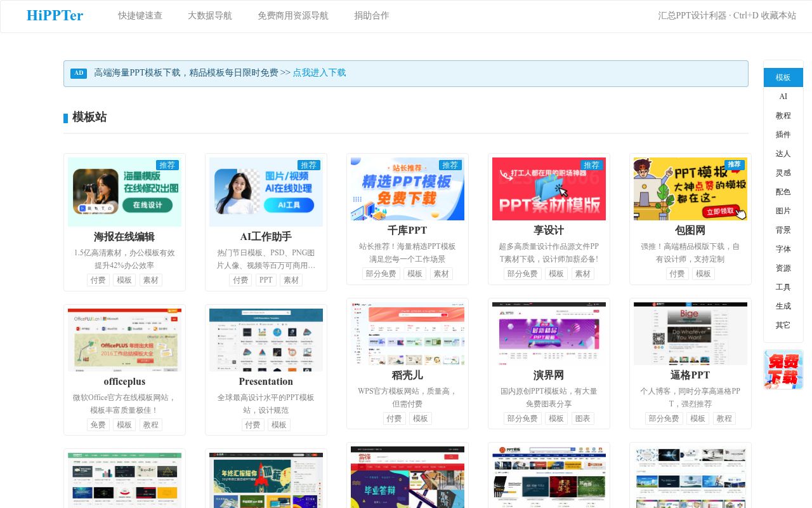812x508 pixels.
Task: Open the Presentation title link
Action: click(266, 382)
